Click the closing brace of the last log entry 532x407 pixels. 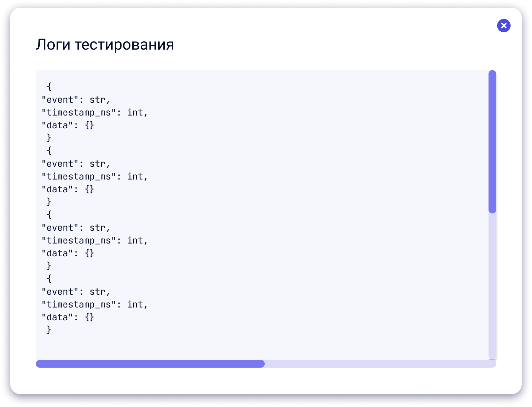49,330
